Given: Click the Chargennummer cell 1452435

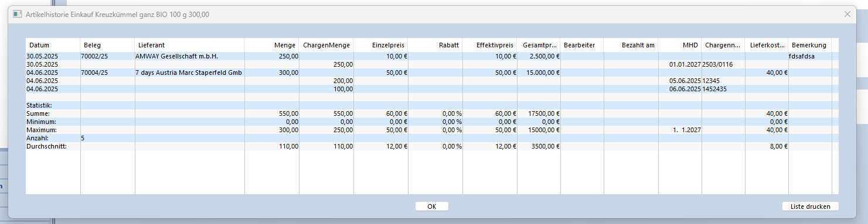Looking at the screenshot, I should tap(723, 89).
